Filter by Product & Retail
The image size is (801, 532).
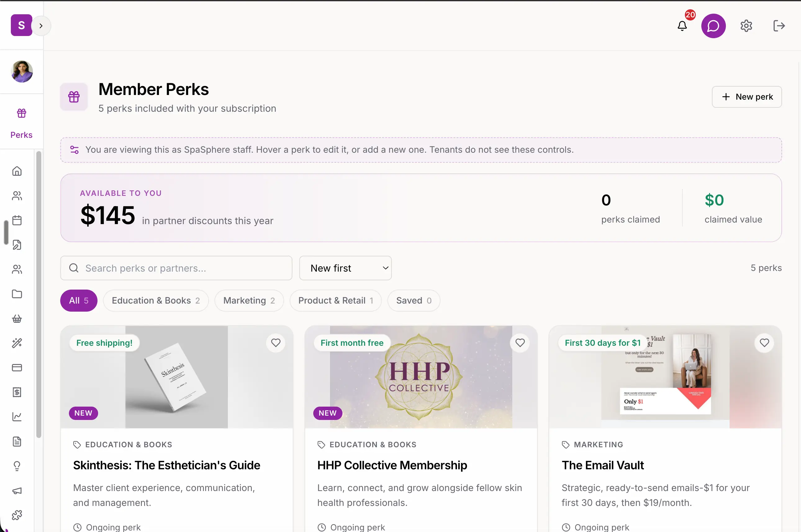point(336,300)
